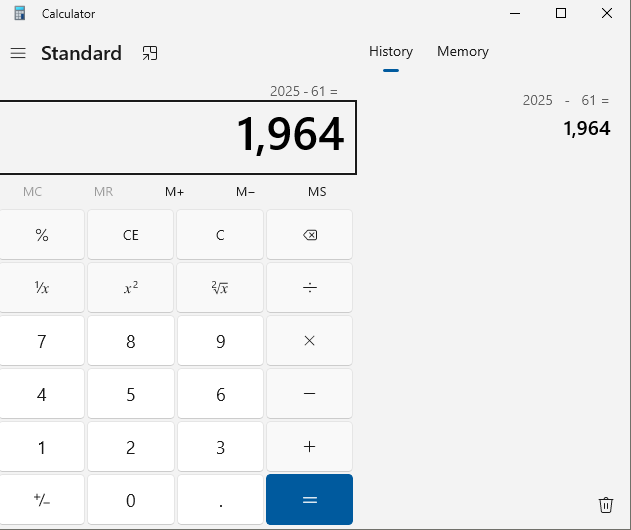This screenshot has height=530, width=631.
Task: Click the digit 6 key
Action: [x=220, y=394]
